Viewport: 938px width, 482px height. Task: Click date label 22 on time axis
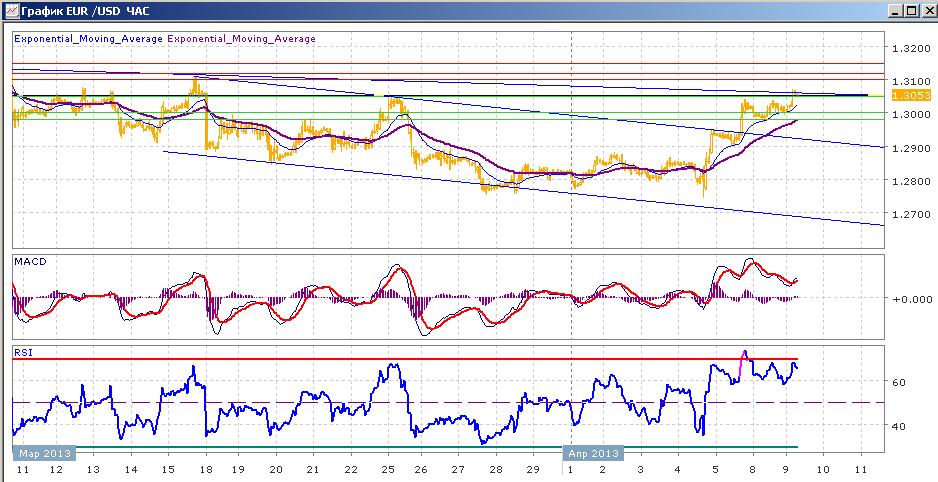point(352,470)
